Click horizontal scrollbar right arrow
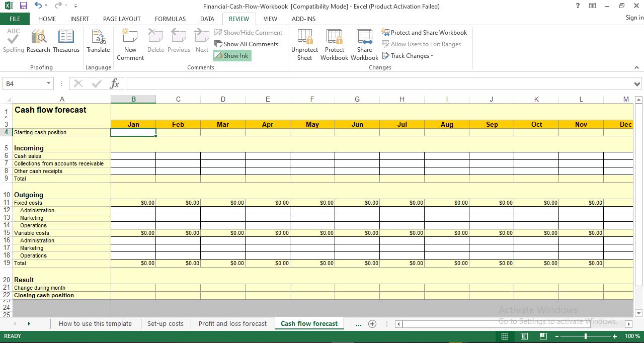The height and width of the screenshot is (343, 644). coord(628,324)
